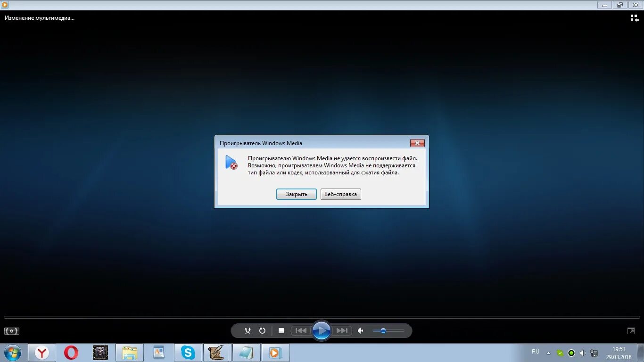Show hidden tray icons arrow
Viewport: 644px width, 362px height.
click(548, 353)
